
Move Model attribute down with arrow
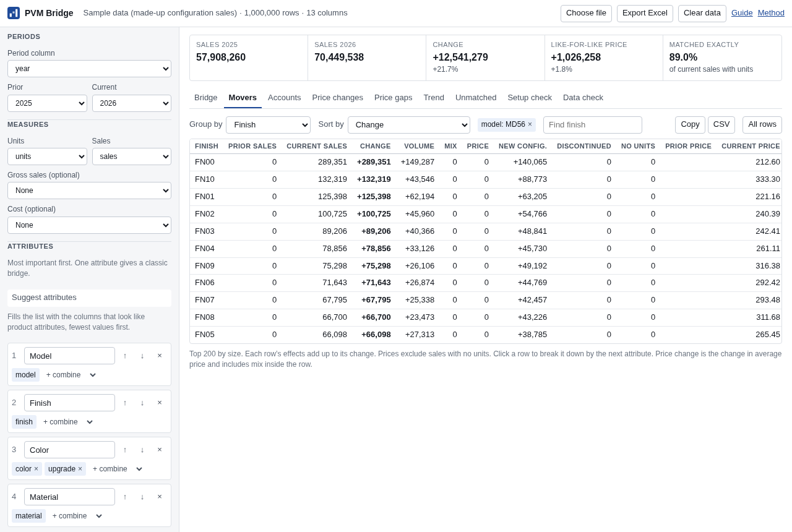click(142, 356)
